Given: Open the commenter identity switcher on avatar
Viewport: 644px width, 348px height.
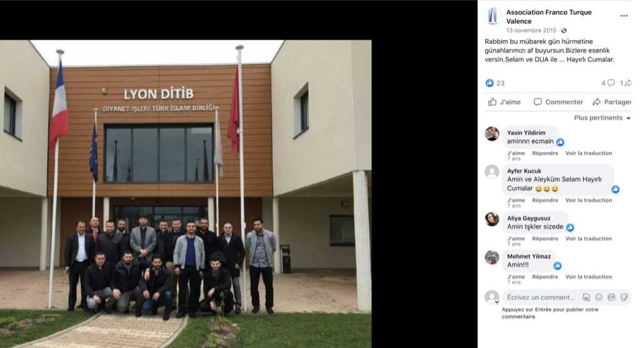Looking at the screenshot, I should tap(496, 302).
